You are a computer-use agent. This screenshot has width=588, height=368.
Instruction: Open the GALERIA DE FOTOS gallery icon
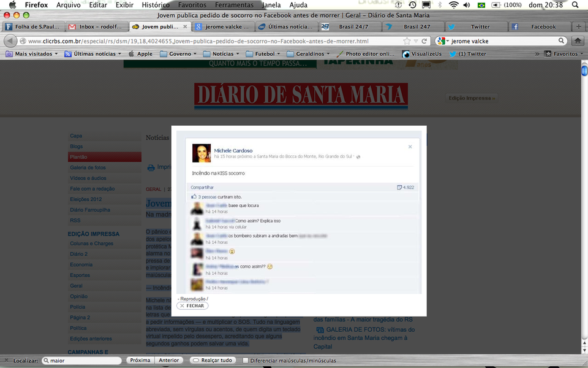point(320,330)
